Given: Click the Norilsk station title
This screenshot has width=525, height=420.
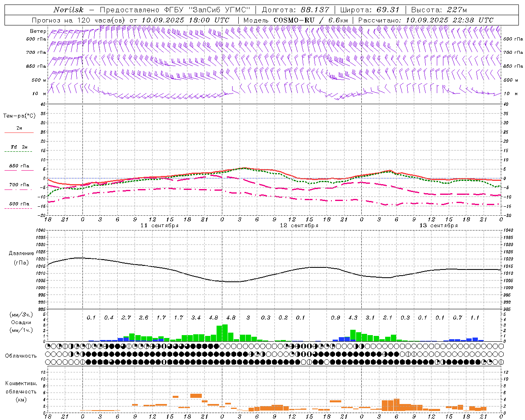Looking at the screenshot, I should (68, 10).
